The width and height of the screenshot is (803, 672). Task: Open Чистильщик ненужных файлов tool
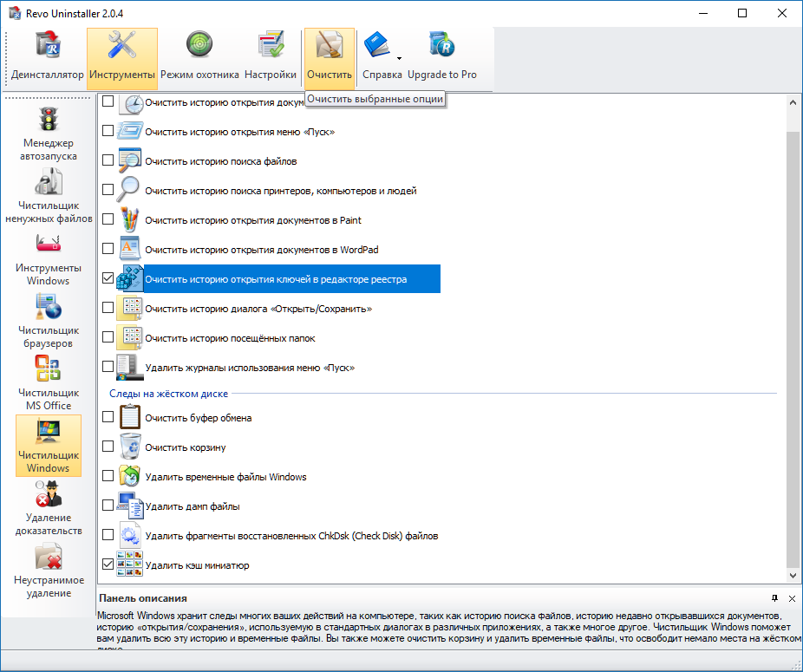pyautogui.click(x=49, y=196)
